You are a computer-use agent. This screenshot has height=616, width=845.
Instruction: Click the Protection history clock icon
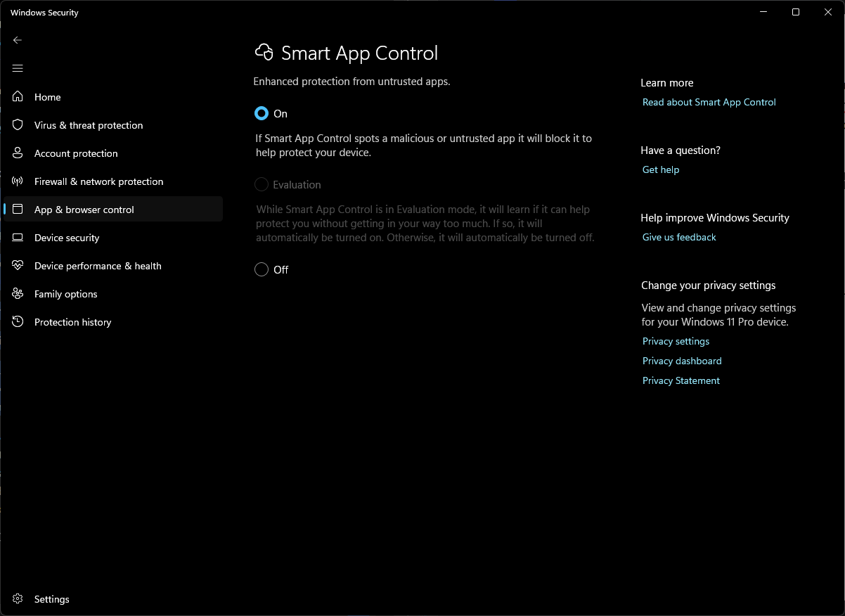pos(18,322)
